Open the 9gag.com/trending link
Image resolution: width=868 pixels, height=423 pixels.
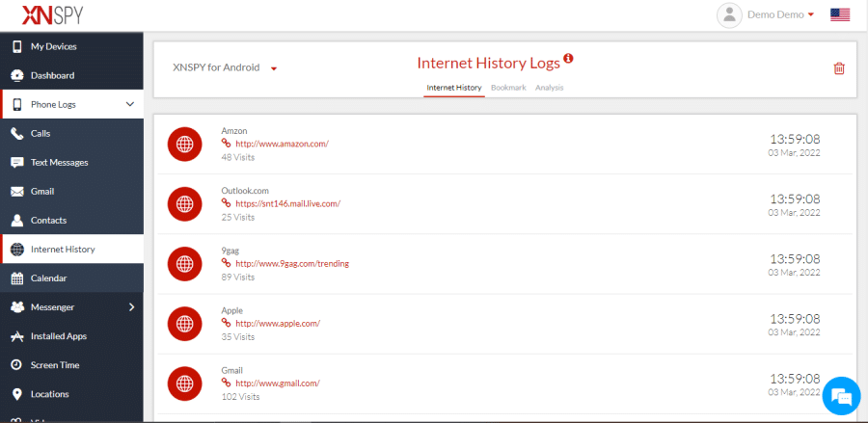coord(292,264)
